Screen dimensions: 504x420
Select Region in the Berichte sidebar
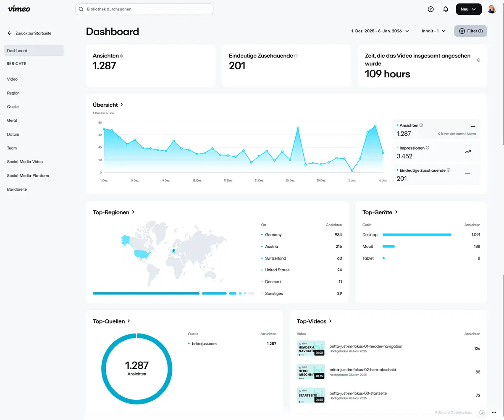[x=13, y=93]
